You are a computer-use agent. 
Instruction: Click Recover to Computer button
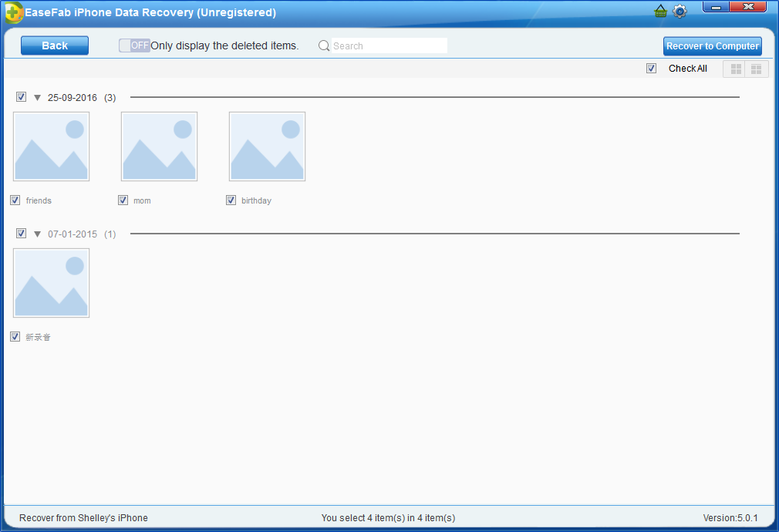(713, 46)
